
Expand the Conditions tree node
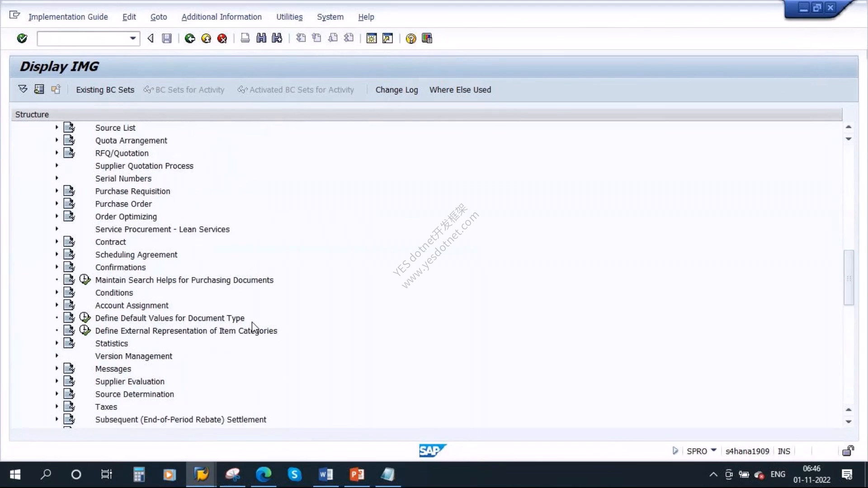coord(57,292)
